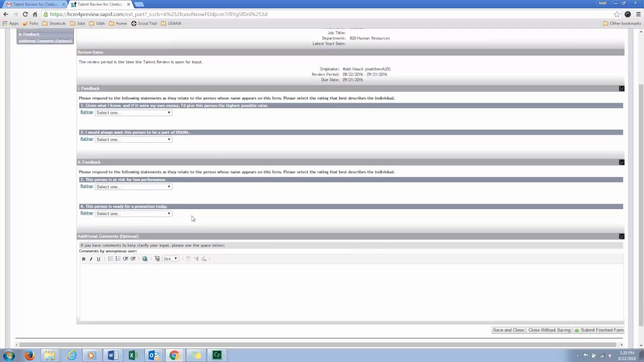Click the horizontal page scrollbar
644x362 pixels.
(317, 345)
